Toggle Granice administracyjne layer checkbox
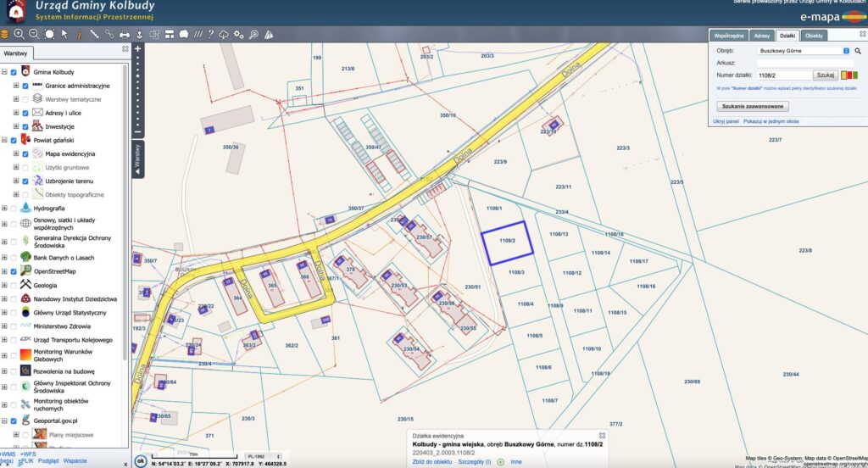 point(25,86)
